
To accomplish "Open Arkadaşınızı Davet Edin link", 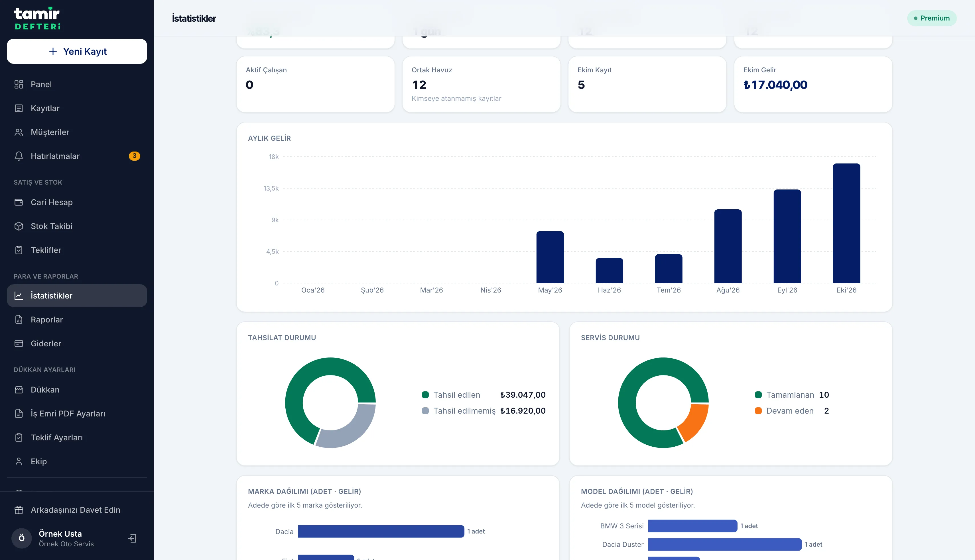I will [x=77, y=510].
